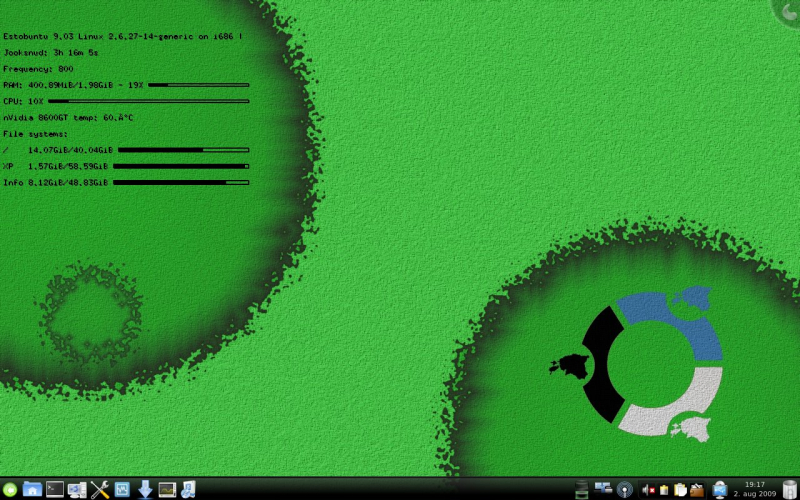Launch the terminal from the panel
The image size is (800, 500).
tap(55, 489)
